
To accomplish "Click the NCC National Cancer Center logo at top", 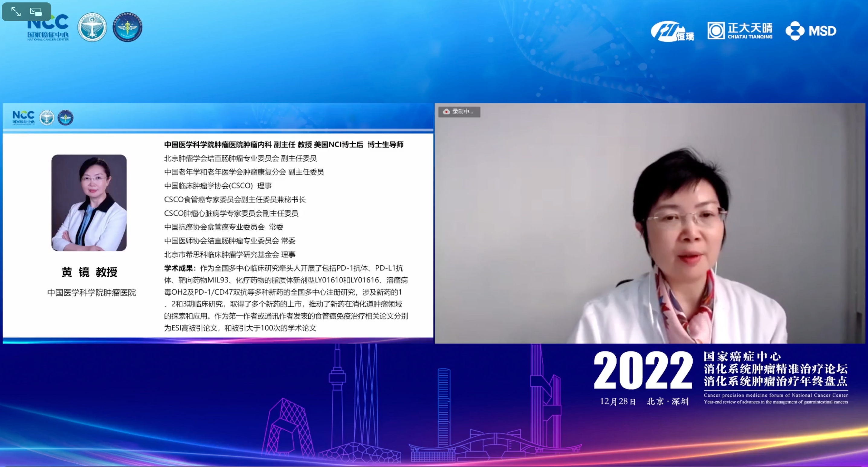I will pos(48,28).
